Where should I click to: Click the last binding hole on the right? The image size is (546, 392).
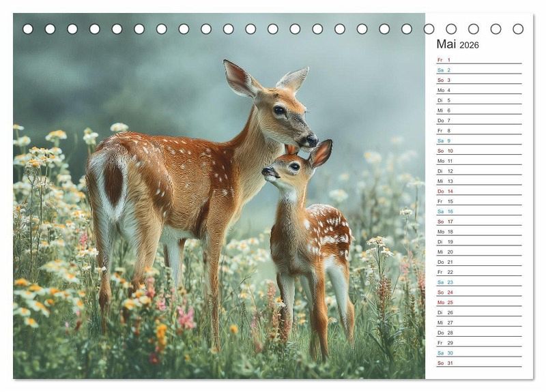(518, 29)
